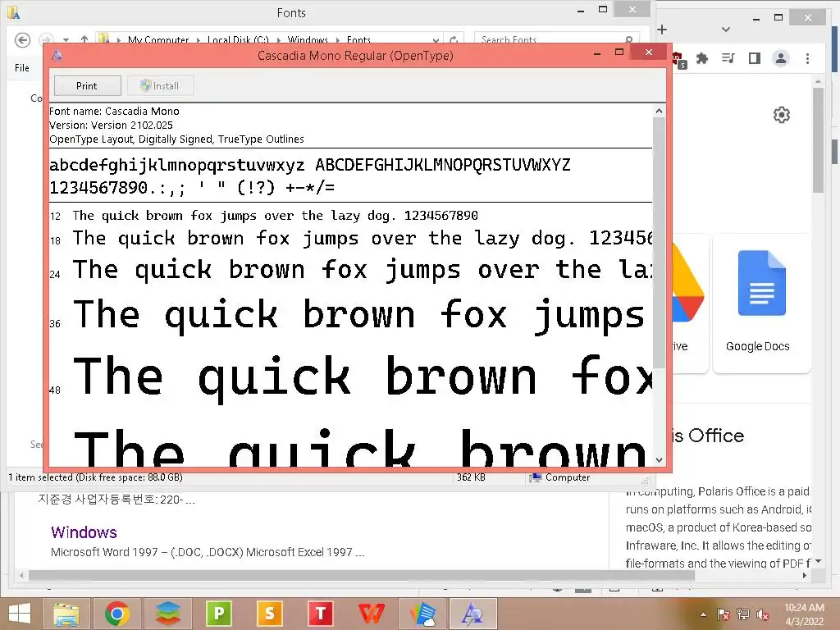Switch to Chrome on the taskbar
Viewport: 840px width, 630px height.
click(x=116, y=614)
